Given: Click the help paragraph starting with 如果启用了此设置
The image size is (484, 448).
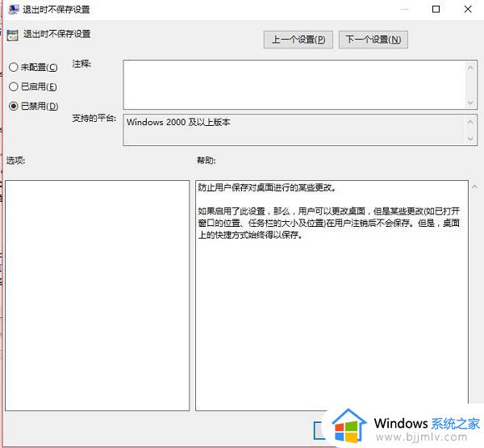Looking at the screenshot, I should point(329,223).
